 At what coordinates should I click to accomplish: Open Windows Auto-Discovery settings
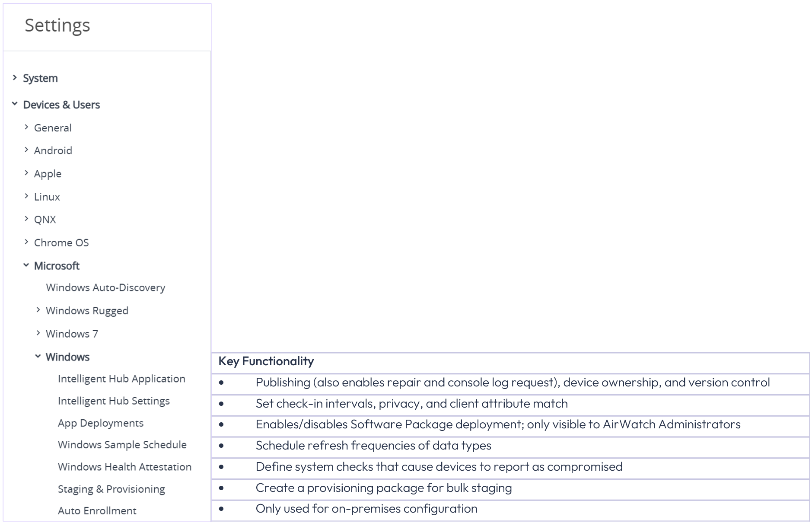(105, 288)
